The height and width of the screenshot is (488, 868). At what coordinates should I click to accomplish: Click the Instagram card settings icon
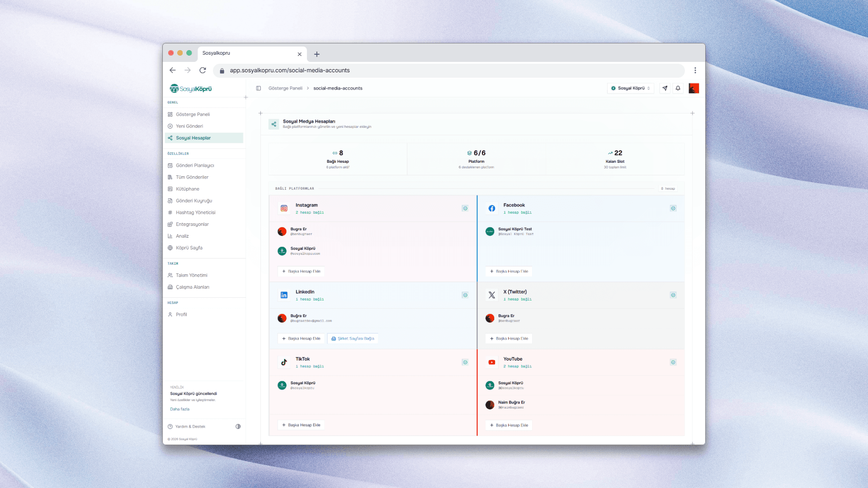465,209
